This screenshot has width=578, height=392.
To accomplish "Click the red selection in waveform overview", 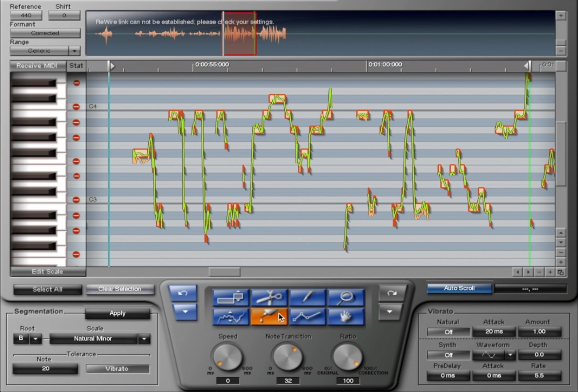I will tap(239, 33).
